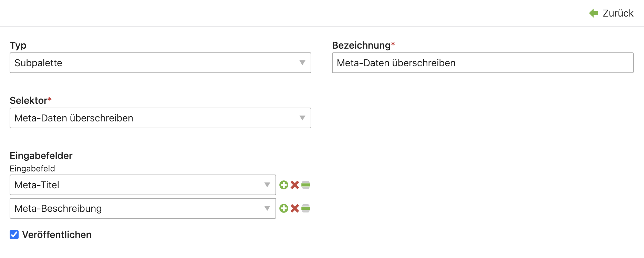This screenshot has height=258, width=644.
Task: Delete the Meta-Titel row with red X
Action: tap(295, 185)
